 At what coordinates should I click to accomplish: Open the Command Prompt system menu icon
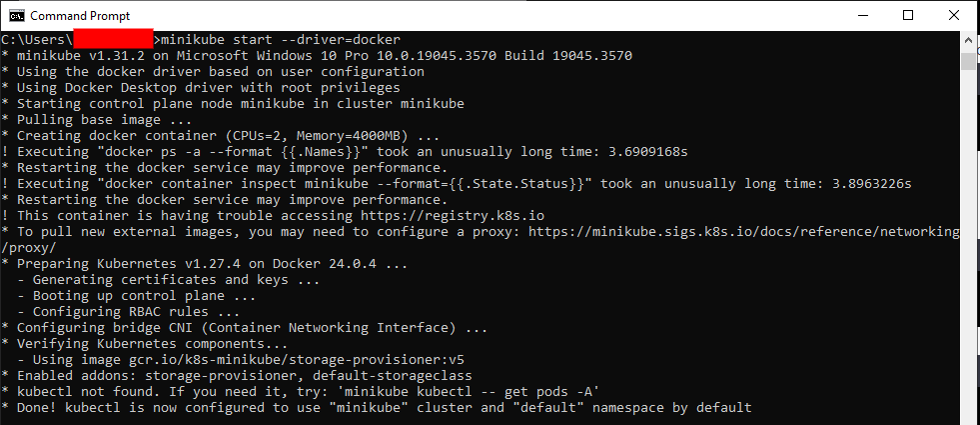(x=16, y=16)
